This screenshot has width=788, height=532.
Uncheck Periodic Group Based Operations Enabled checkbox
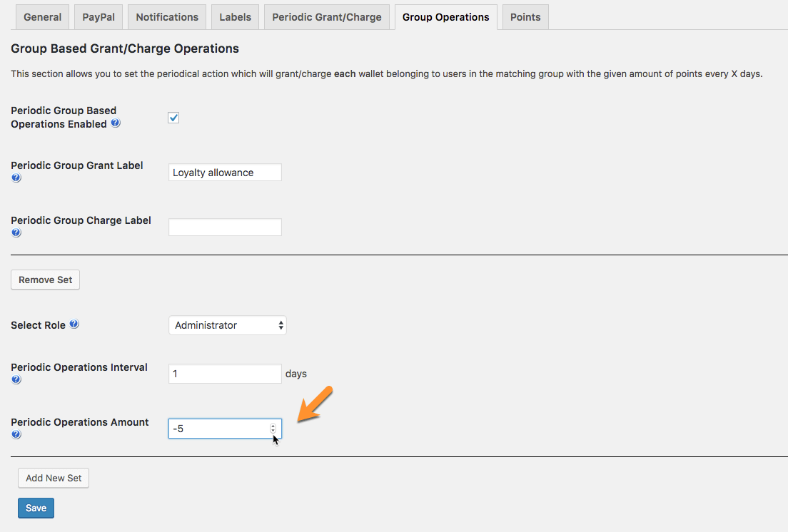[173, 118]
